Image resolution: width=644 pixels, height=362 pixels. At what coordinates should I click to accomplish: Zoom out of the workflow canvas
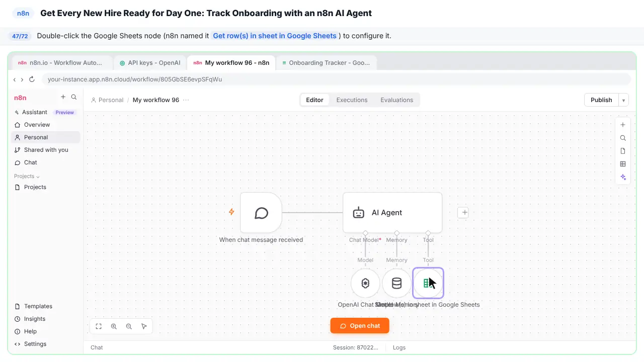coord(129,326)
